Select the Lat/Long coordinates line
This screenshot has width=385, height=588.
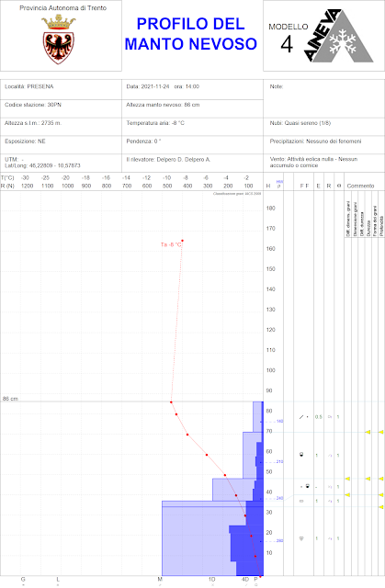coord(42,165)
